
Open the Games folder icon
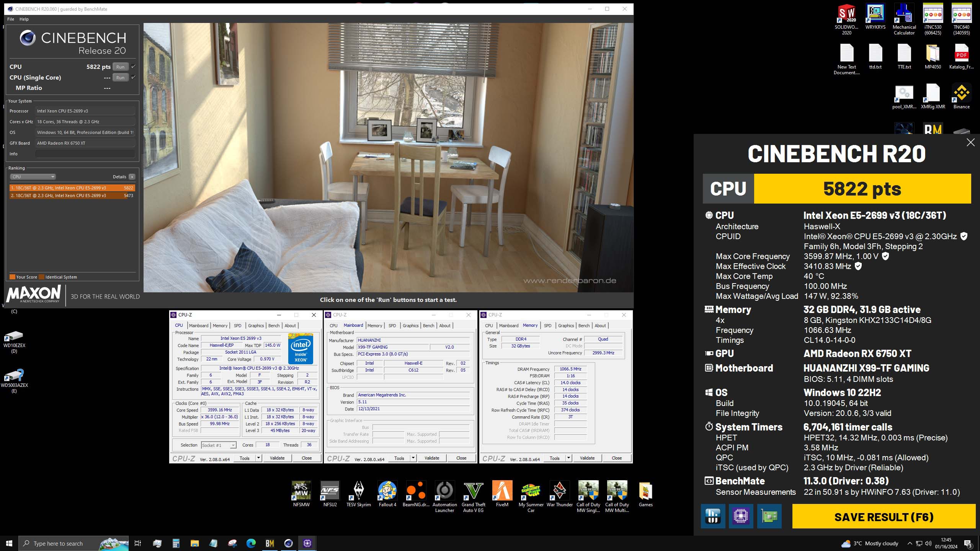click(x=645, y=494)
